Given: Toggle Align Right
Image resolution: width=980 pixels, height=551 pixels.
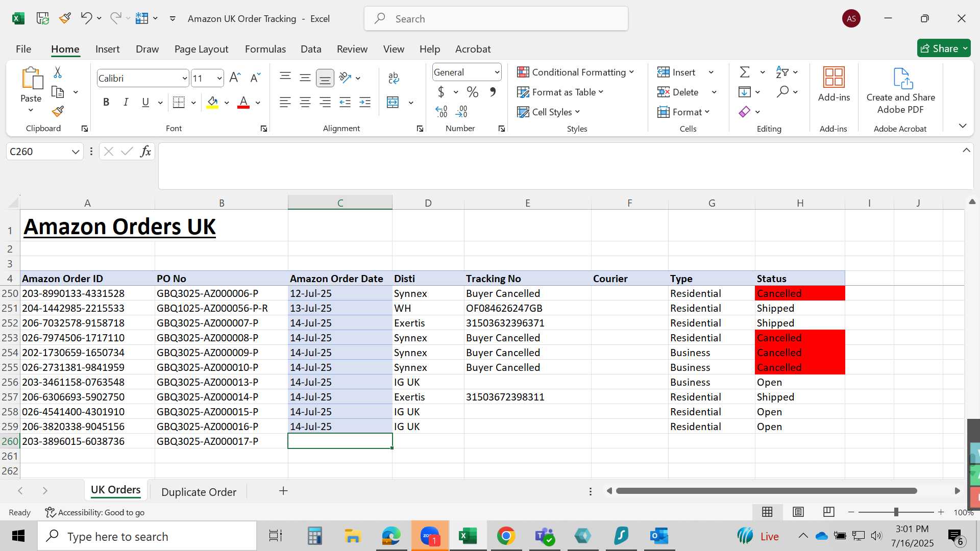Looking at the screenshot, I should [325, 103].
